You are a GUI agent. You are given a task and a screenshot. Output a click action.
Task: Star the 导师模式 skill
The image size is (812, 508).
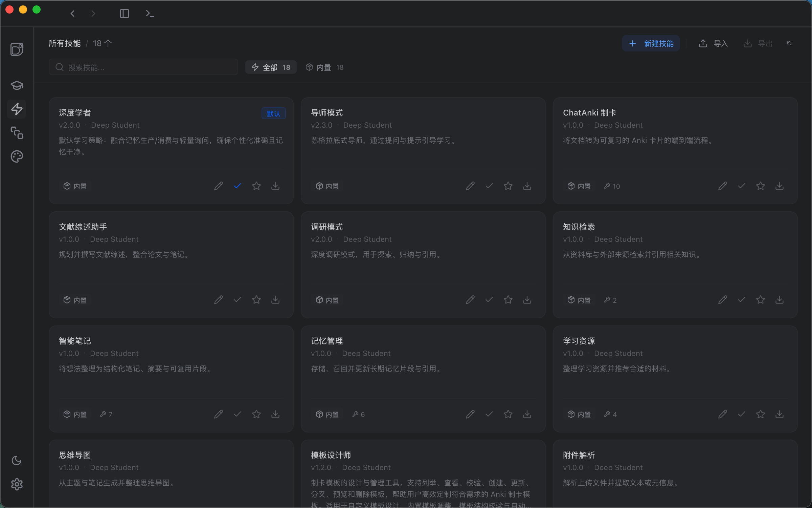[x=508, y=186]
